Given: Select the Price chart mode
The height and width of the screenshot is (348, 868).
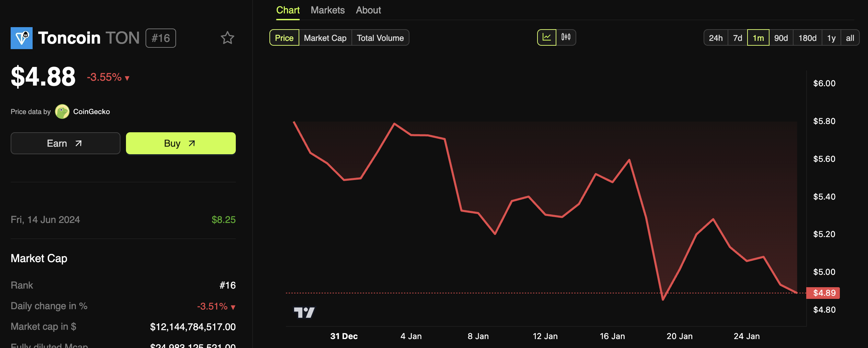Looking at the screenshot, I should 284,38.
